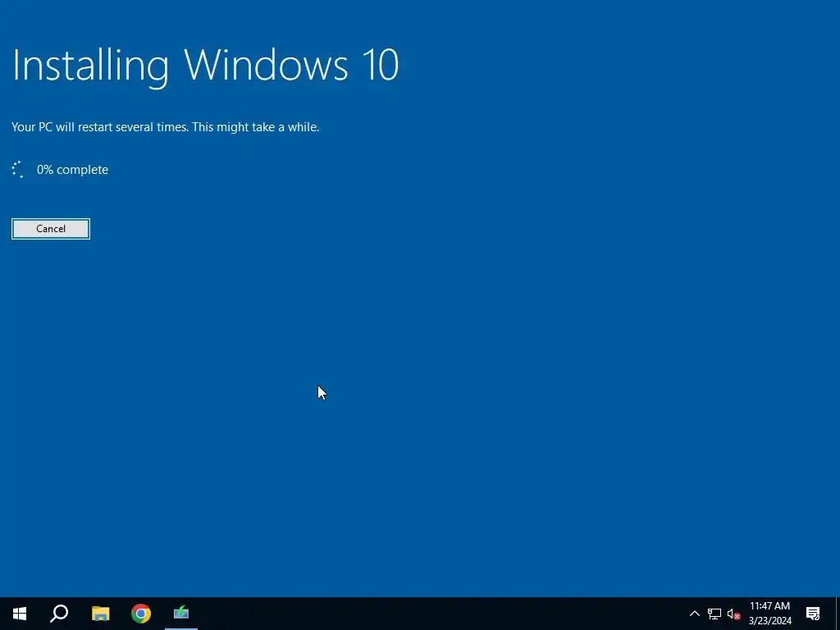840x630 pixels.
Task: Launch File Explorer from taskbar
Action: pos(100,614)
